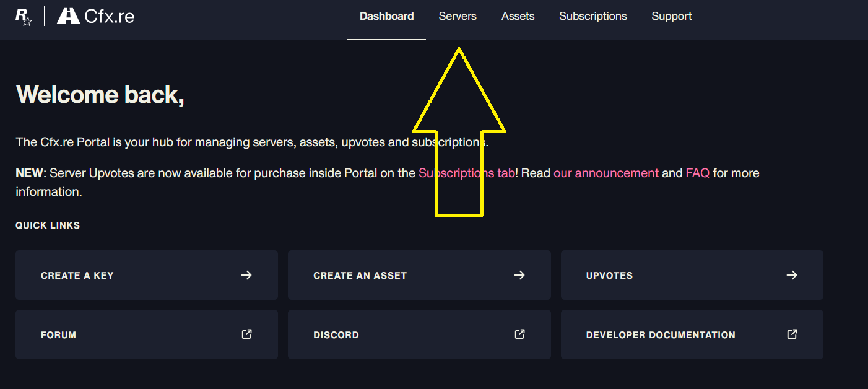
Task: Follow the Subscriptions tab hyperlink
Action: (467, 173)
